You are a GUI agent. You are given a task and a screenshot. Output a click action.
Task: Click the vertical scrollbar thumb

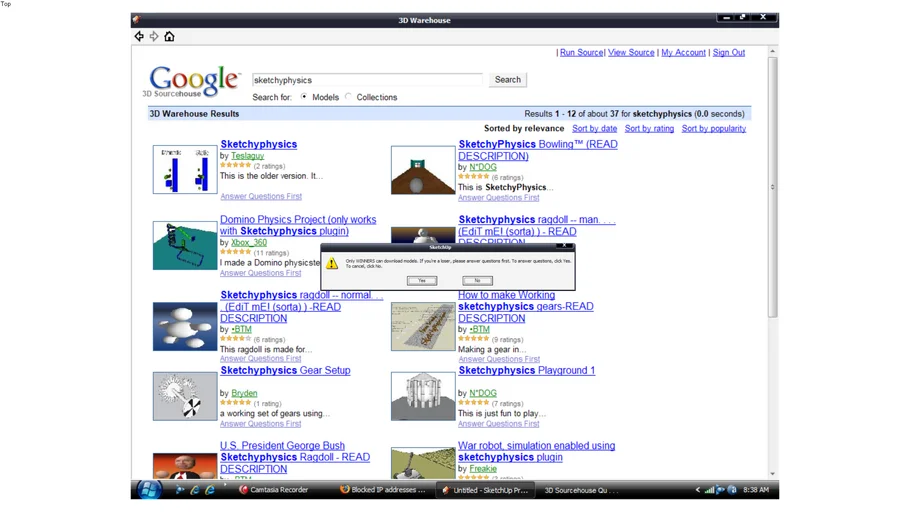tap(772, 187)
